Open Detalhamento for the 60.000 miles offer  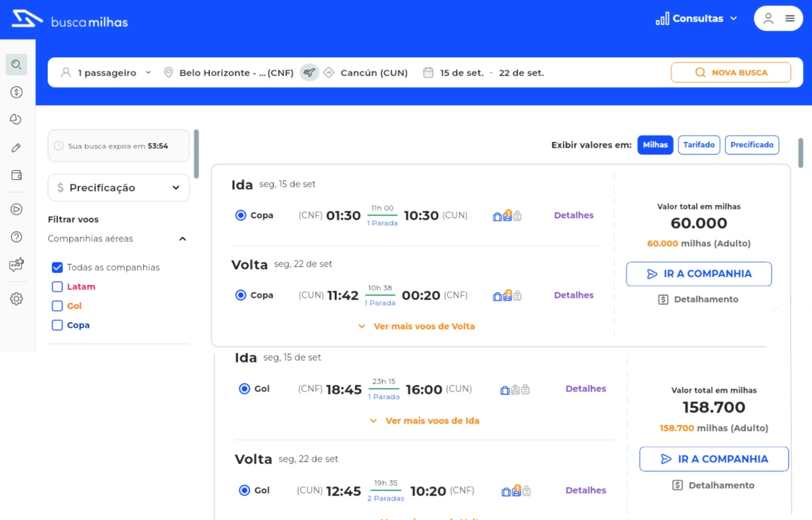click(x=698, y=299)
